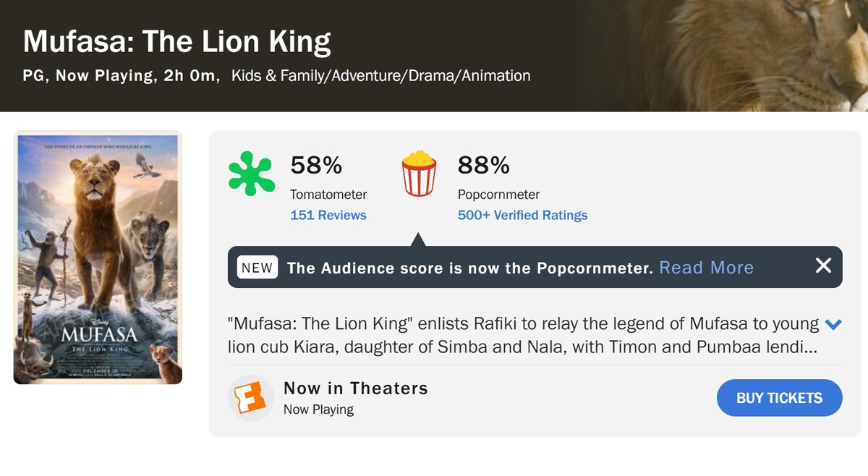Viewport: 868px width, 476px height.
Task: Click the 88% Popcornmeter score
Action: pos(483,166)
